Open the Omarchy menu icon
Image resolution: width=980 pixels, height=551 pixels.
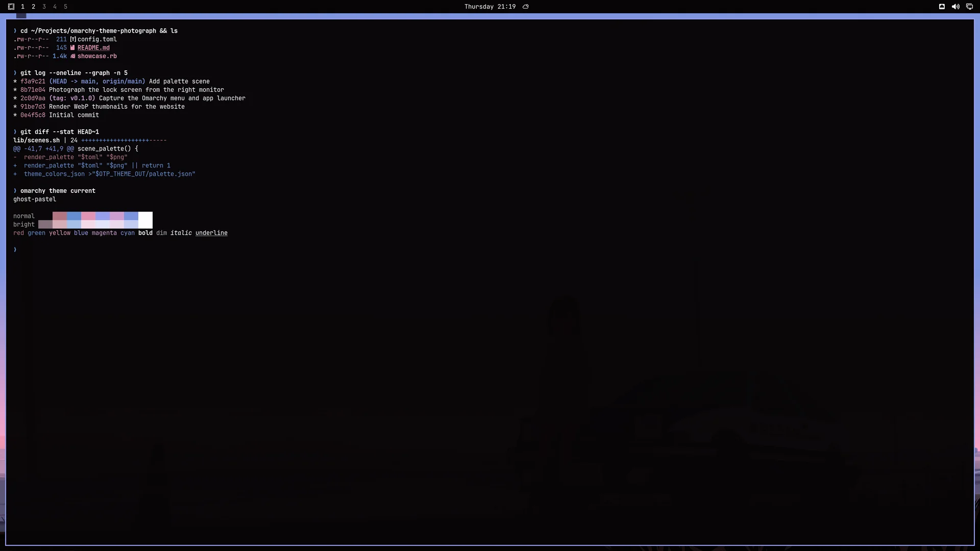[11, 7]
